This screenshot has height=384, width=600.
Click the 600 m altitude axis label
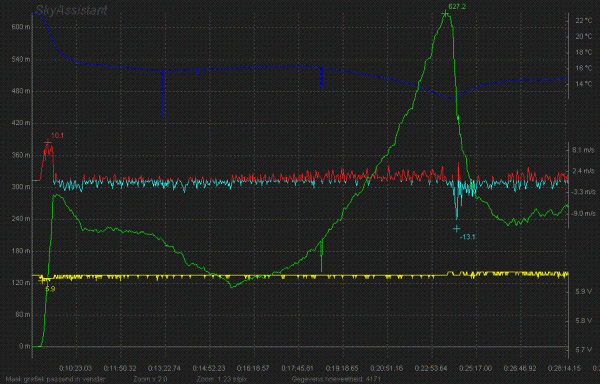point(22,28)
